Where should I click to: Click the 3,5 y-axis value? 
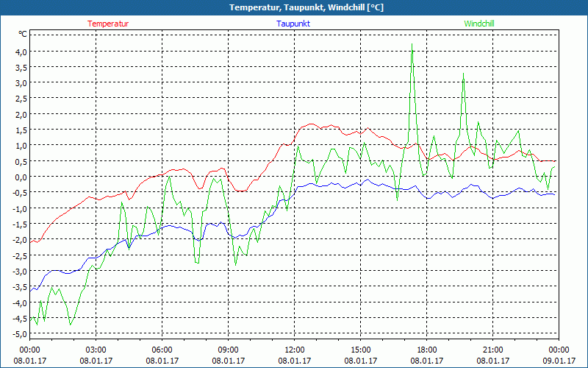[21, 67]
